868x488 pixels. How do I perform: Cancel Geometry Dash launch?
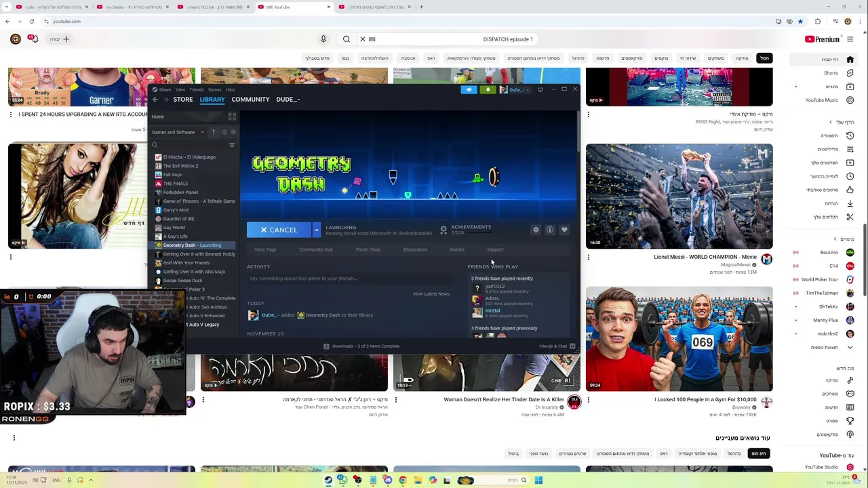tap(279, 230)
